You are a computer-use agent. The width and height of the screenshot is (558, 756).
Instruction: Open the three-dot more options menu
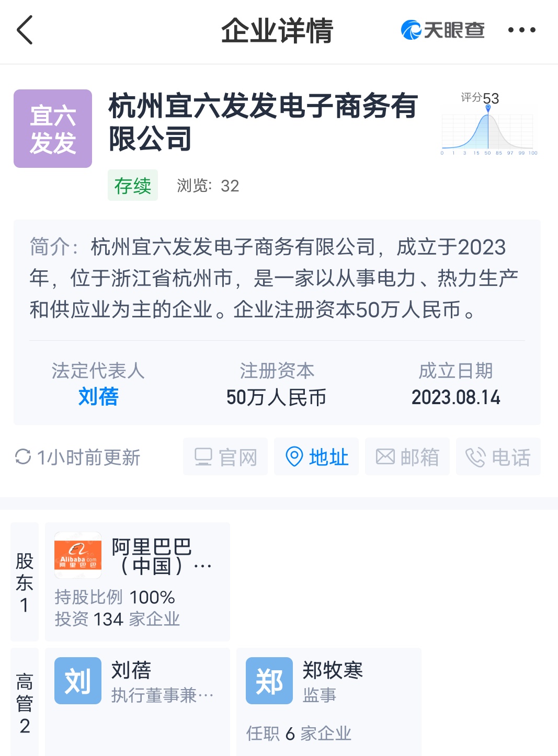point(521,30)
